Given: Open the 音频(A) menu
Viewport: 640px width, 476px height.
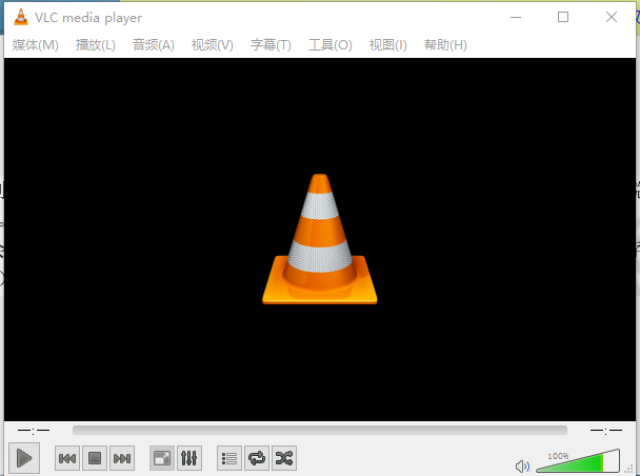Looking at the screenshot, I should (x=153, y=44).
